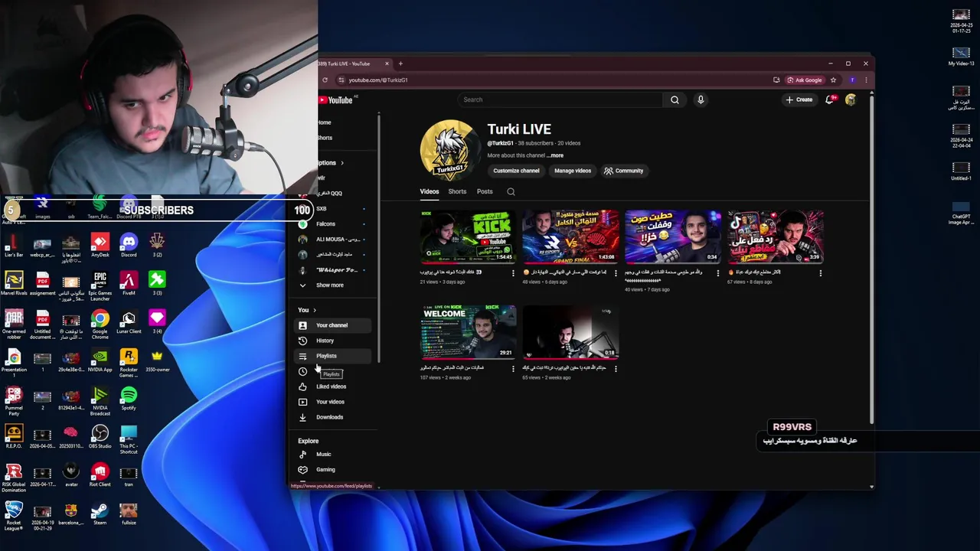980x551 pixels.
Task: Open the TikTok reaction 3:39 video thumbnail
Action: pos(776,236)
